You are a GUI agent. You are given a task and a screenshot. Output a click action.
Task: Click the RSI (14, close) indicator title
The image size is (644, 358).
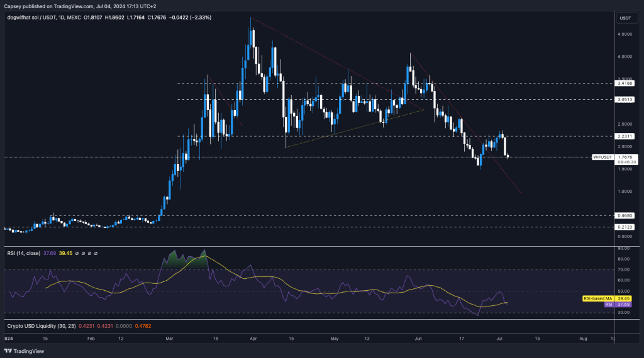point(24,254)
